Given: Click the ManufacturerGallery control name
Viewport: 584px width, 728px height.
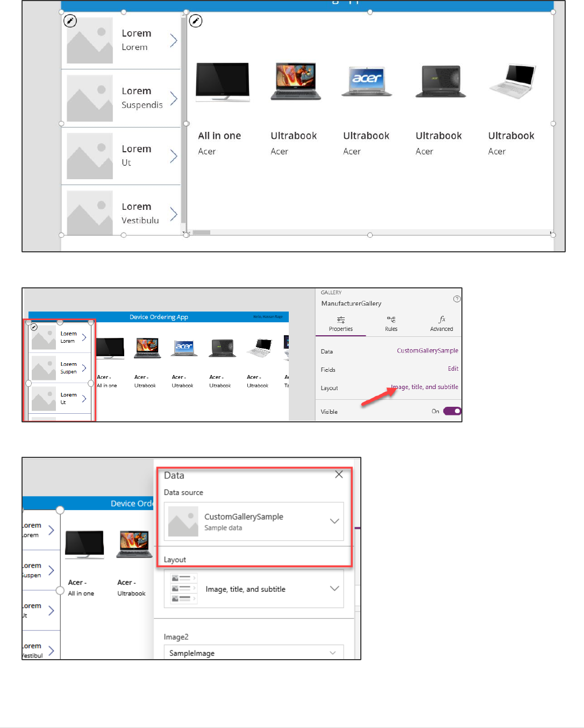Looking at the screenshot, I should click(x=351, y=303).
